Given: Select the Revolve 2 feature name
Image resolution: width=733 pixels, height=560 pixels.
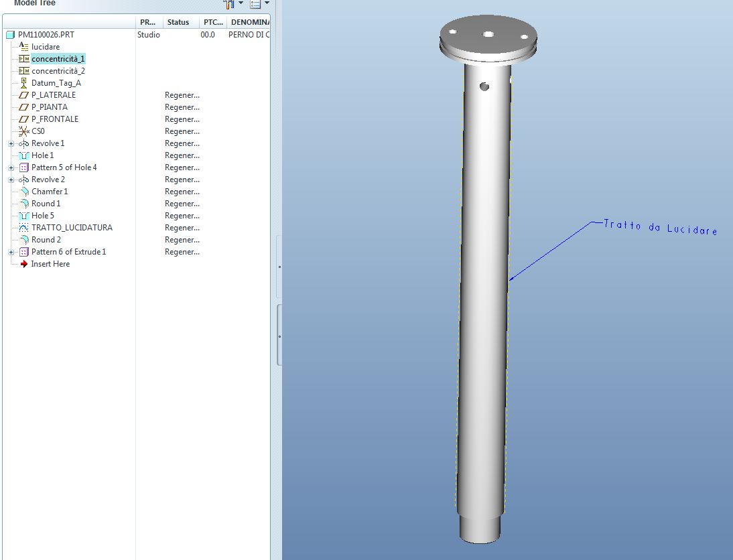Looking at the screenshot, I should tap(48, 180).
